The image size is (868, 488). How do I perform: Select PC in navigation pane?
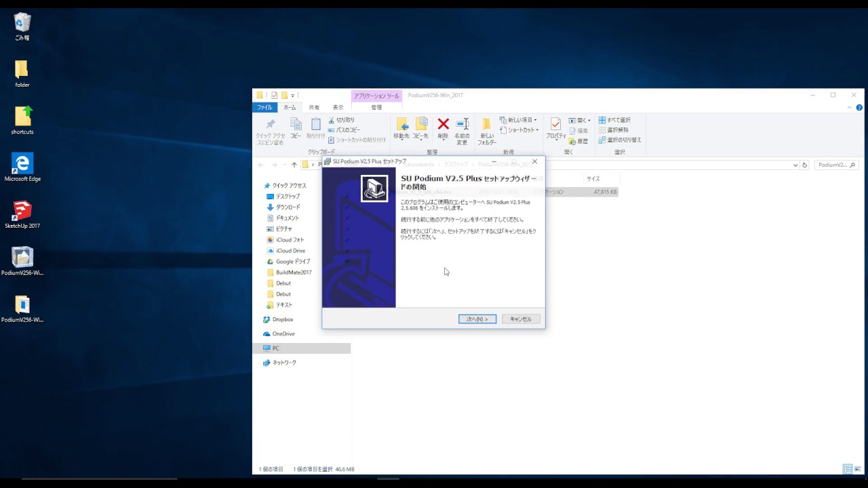(x=302, y=348)
